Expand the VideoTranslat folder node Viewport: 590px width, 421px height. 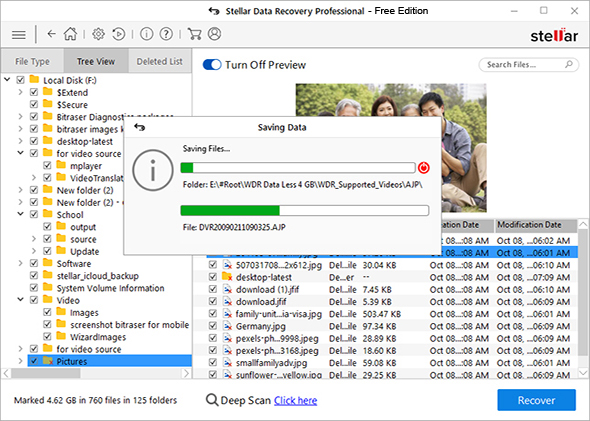(34, 178)
